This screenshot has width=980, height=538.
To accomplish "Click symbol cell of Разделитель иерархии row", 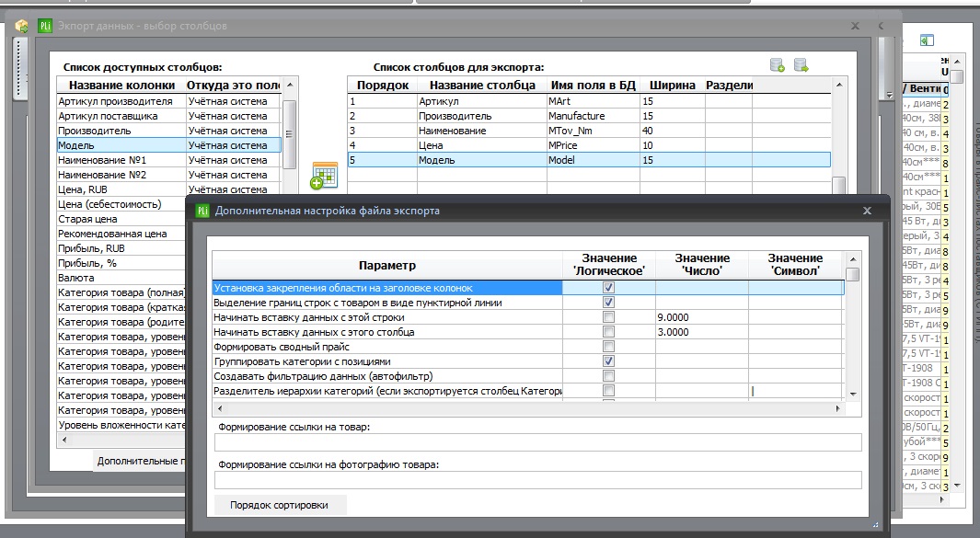I will pos(796,391).
